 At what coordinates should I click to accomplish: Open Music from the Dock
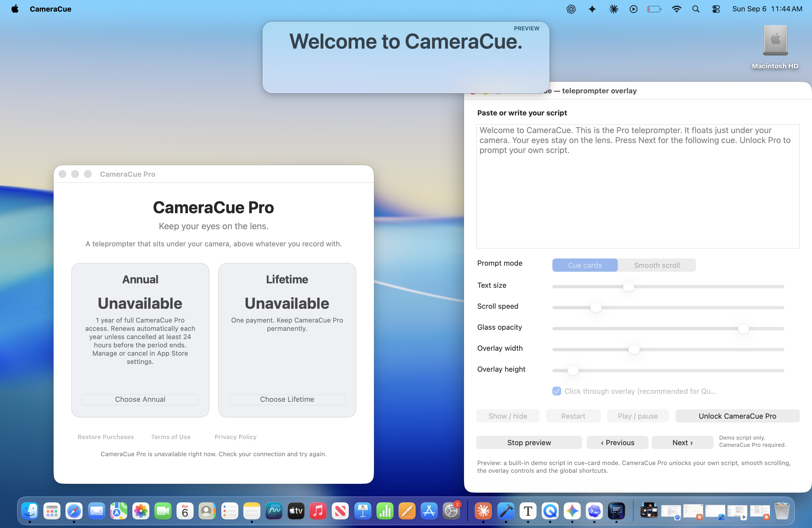318,511
